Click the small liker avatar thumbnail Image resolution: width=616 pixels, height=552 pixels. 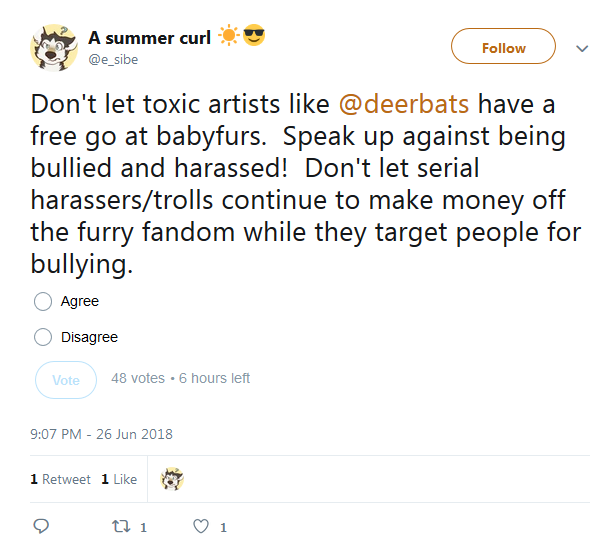click(172, 479)
